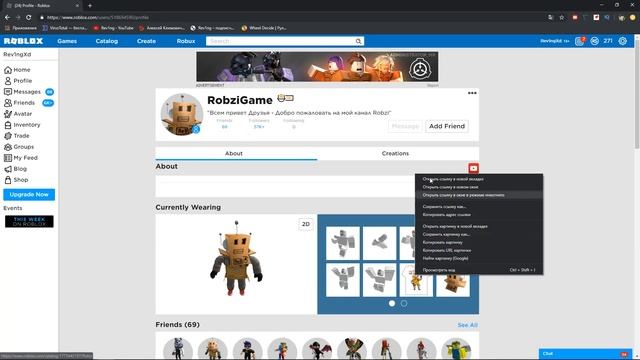This screenshot has height=360, width=640.
Task: Click the SCP advertisement banner
Action: [317, 67]
